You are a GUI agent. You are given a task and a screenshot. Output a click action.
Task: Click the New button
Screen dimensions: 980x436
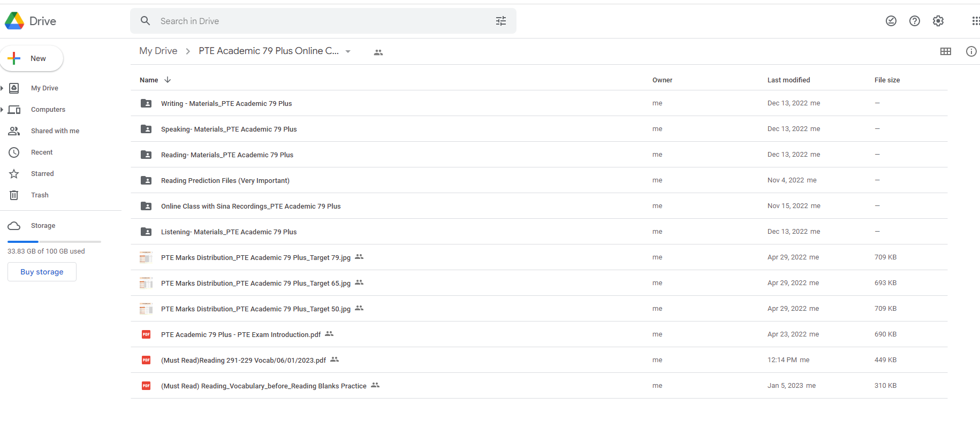point(32,58)
